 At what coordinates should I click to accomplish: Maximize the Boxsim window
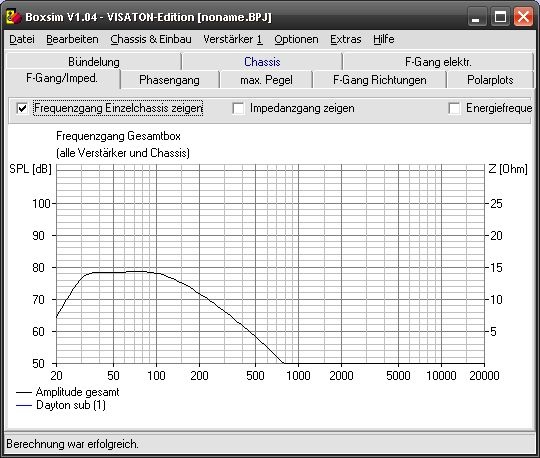[500, 17]
